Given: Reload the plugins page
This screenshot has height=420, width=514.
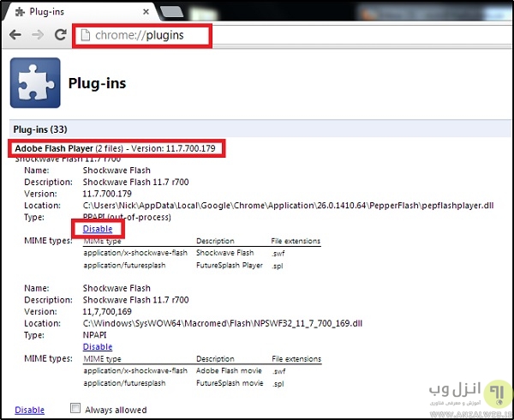Looking at the screenshot, I should tap(60, 35).
